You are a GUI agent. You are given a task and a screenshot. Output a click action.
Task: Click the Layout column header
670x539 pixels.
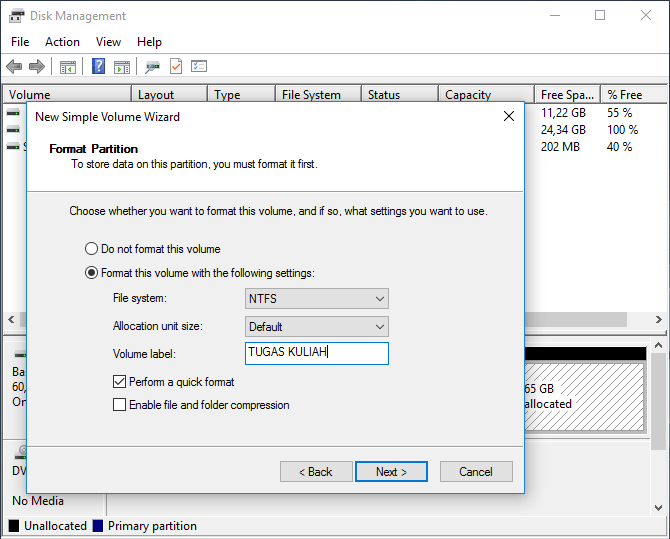pyautogui.click(x=170, y=94)
